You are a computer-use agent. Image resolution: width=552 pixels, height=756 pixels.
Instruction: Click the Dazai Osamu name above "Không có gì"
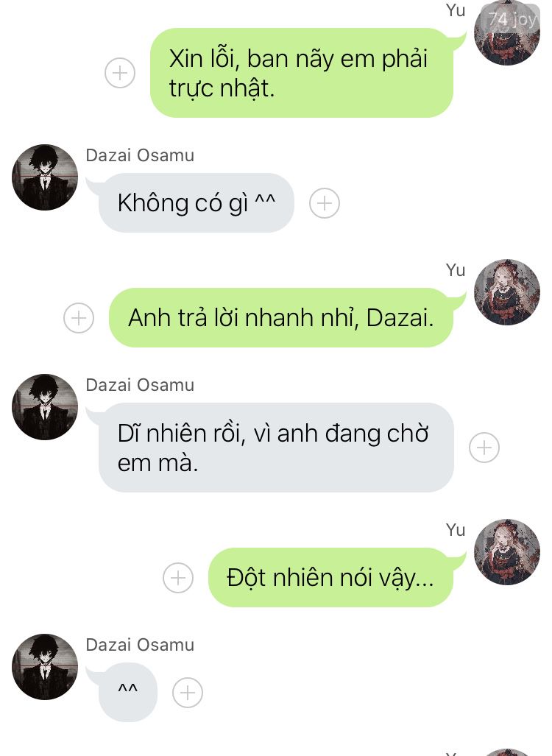[x=140, y=155]
